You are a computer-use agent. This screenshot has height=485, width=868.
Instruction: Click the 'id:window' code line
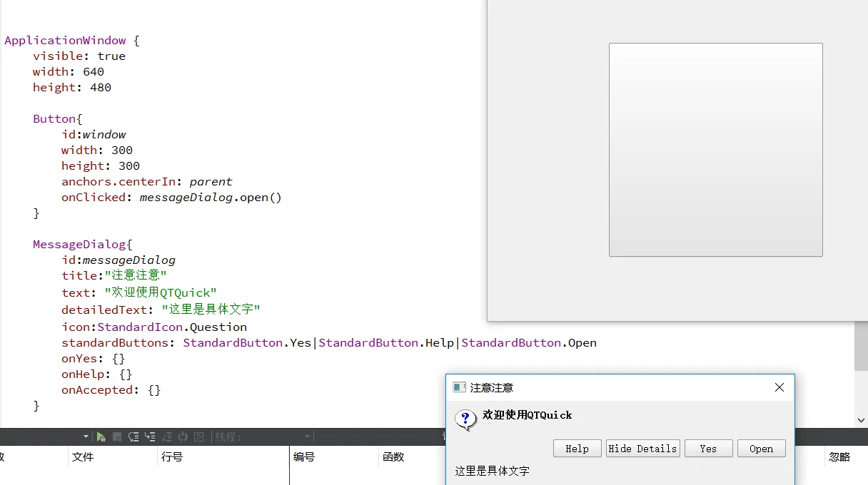tap(94, 135)
